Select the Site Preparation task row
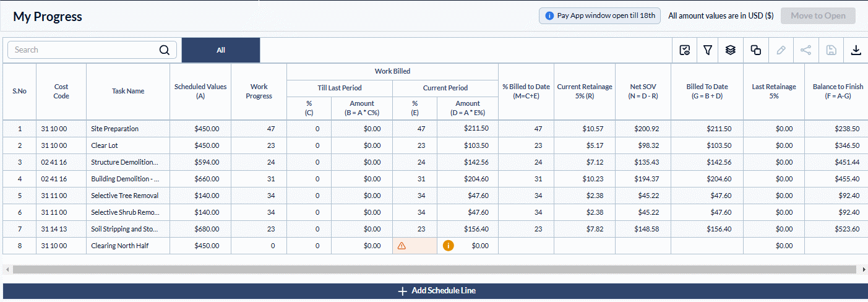Viewport: 868px width, 302px height. coord(114,129)
